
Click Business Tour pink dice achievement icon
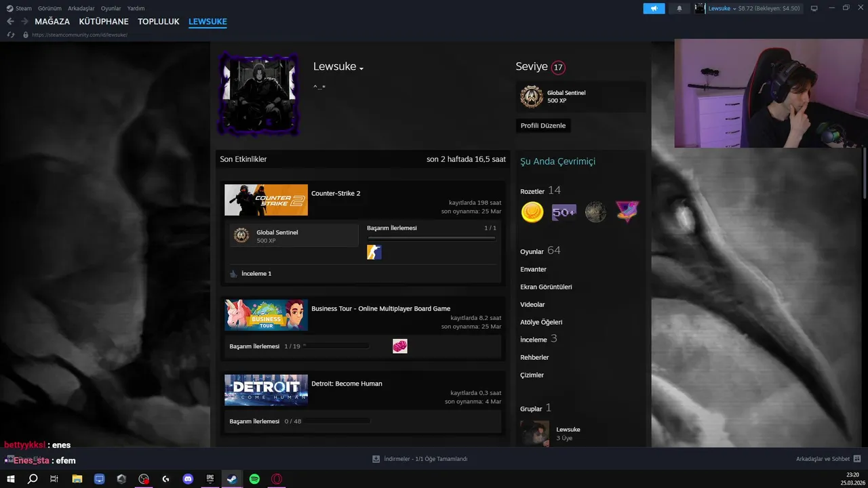pyautogui.click(x=400, y=346)
